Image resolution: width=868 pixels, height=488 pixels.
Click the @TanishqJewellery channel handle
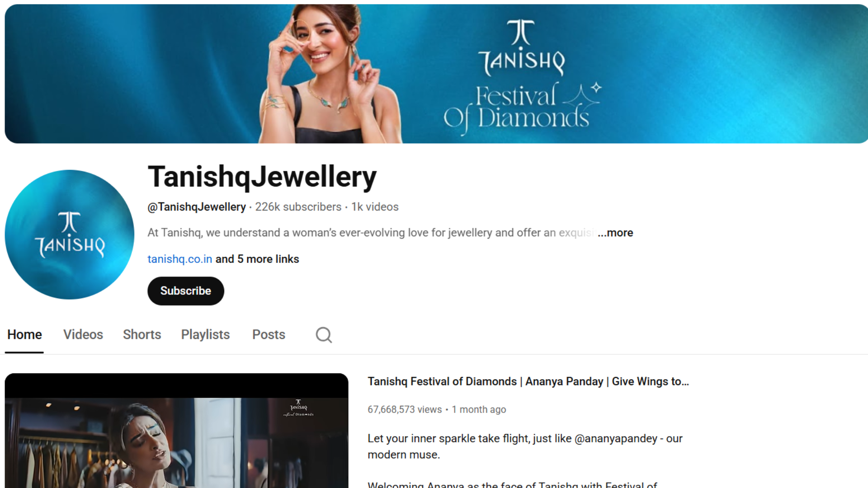pos(197,207)
